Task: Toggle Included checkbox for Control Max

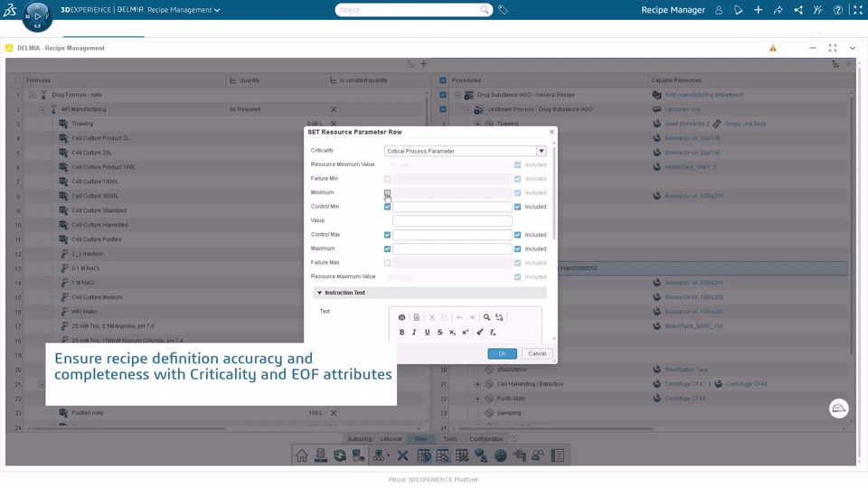Action: pos(517,235)
